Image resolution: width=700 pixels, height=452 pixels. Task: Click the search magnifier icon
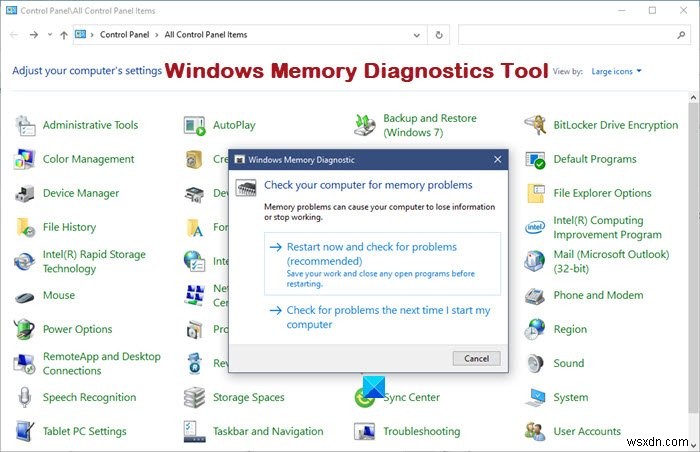(681, 35)
